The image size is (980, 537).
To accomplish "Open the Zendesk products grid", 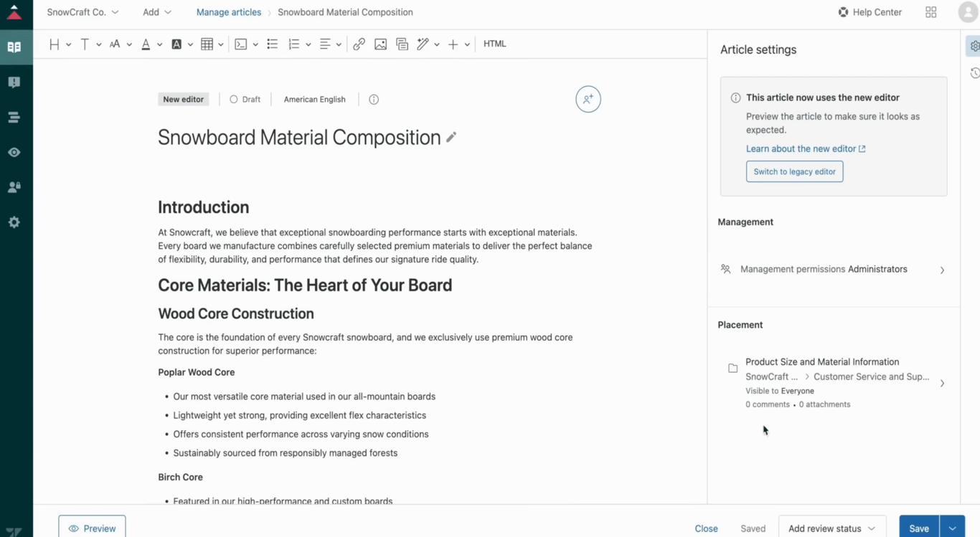I will coord(931,12).
